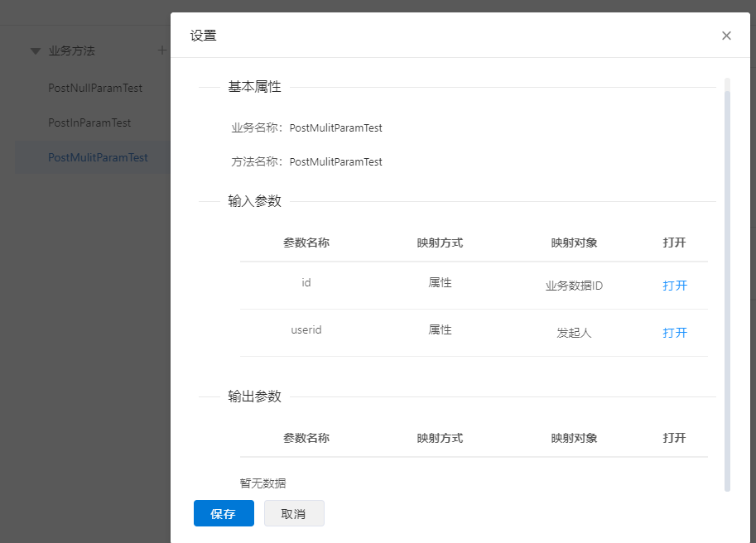Click 映射对象 header in the 输入参数 table

click(574, 243)
